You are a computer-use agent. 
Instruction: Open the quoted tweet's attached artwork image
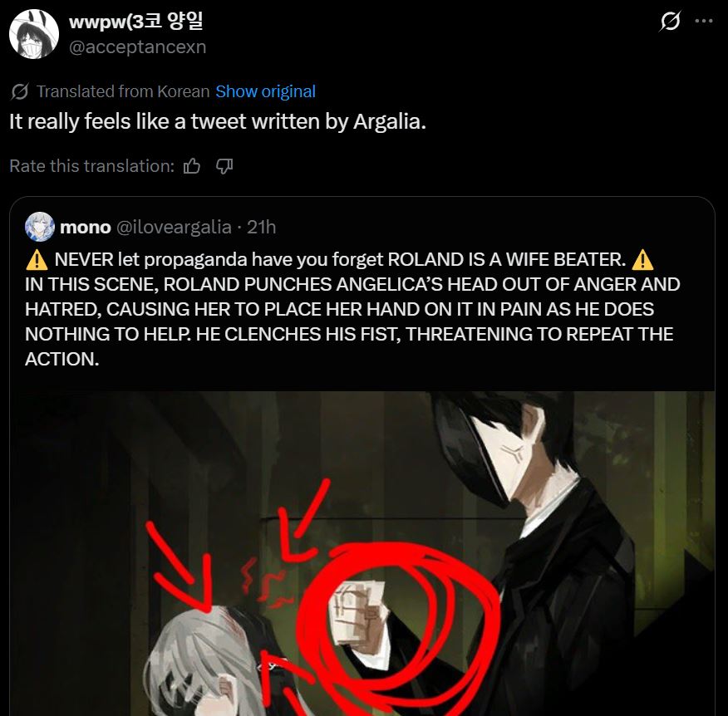pos(362,553)
